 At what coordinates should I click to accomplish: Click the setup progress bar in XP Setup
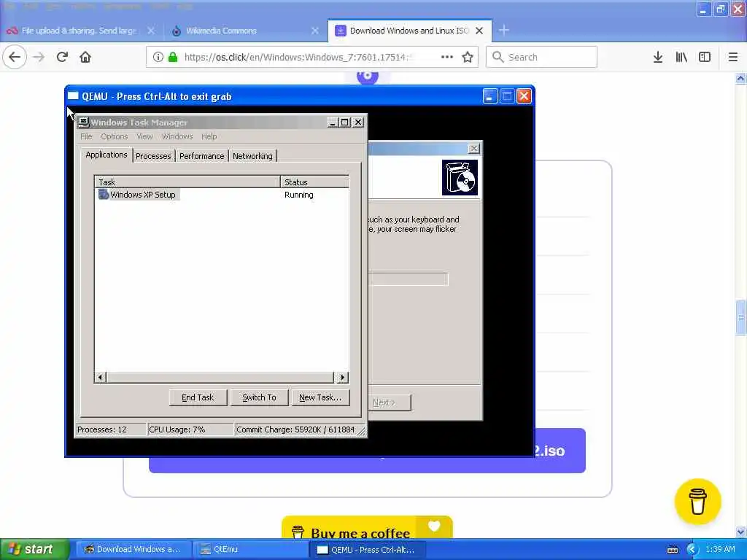pos(409,279)
